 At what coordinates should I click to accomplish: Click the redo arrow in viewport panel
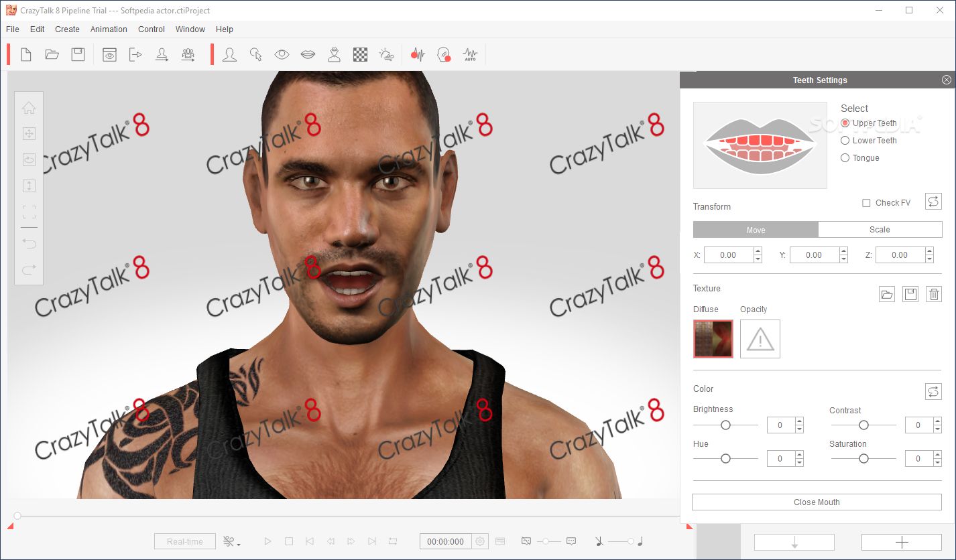click(x=29, y=269)
